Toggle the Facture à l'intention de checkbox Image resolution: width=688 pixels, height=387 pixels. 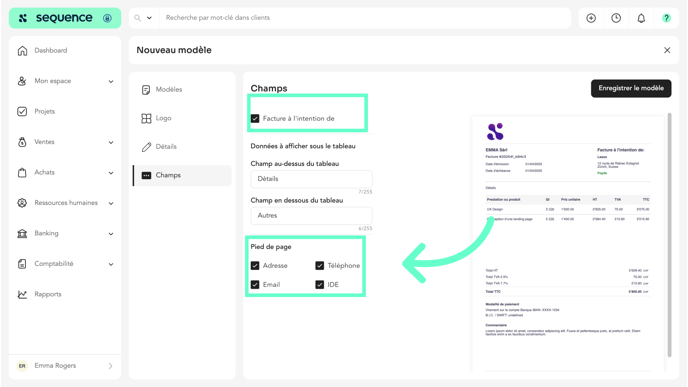(255, 118)
